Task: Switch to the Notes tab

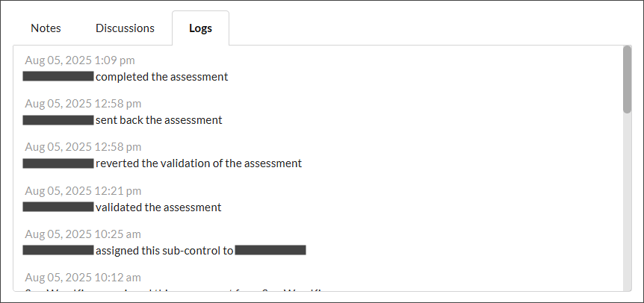Action: [46, 28]
